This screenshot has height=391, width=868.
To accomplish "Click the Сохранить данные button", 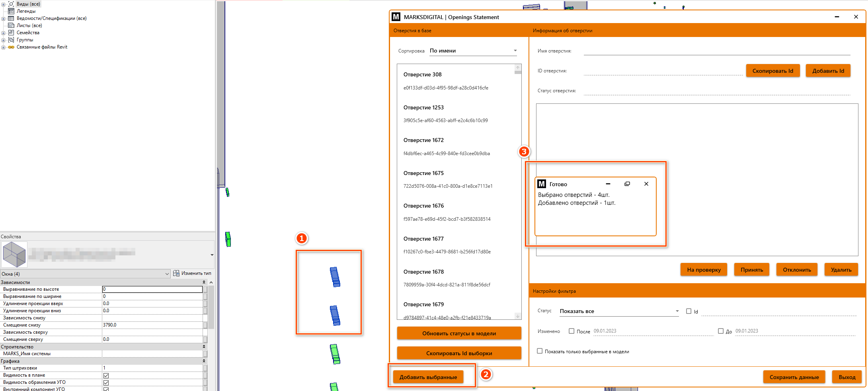I will (794, 377).
